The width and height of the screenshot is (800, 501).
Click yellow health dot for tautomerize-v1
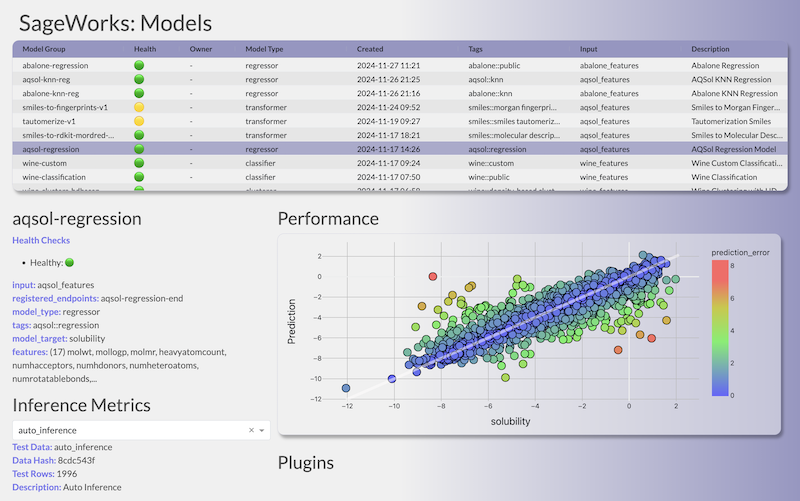139,121
